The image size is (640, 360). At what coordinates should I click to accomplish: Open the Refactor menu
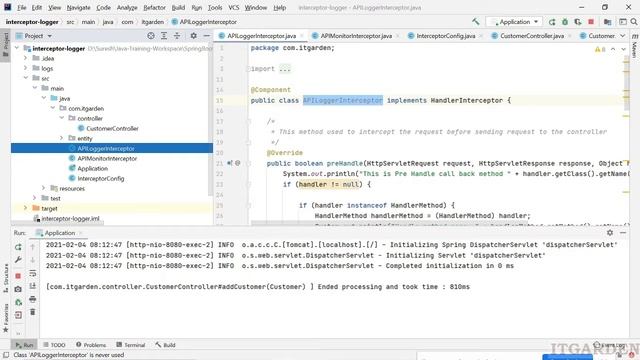coord(154,7)
